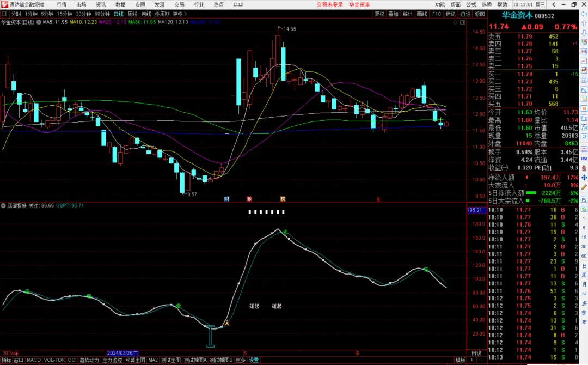The width and height of the screenshot is (588, 365).
Task: Click the 华金资本 stock name header
Action: pos(517,15)
